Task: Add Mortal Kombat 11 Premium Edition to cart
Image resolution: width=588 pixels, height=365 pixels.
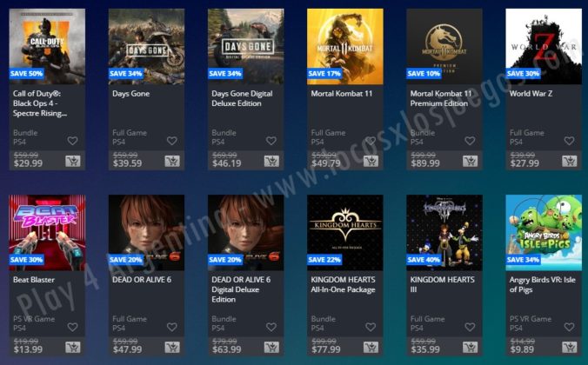Action: pos(470,161)
